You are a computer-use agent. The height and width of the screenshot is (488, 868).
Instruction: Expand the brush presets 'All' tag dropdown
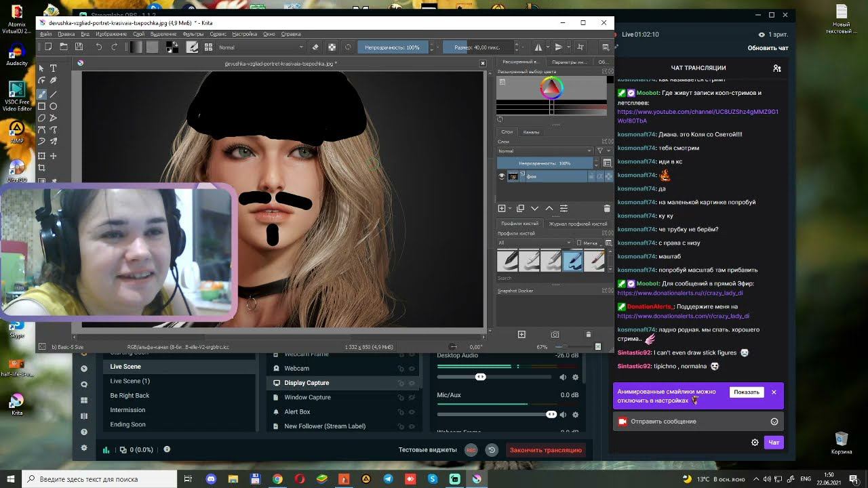click(x=534, y=243)
